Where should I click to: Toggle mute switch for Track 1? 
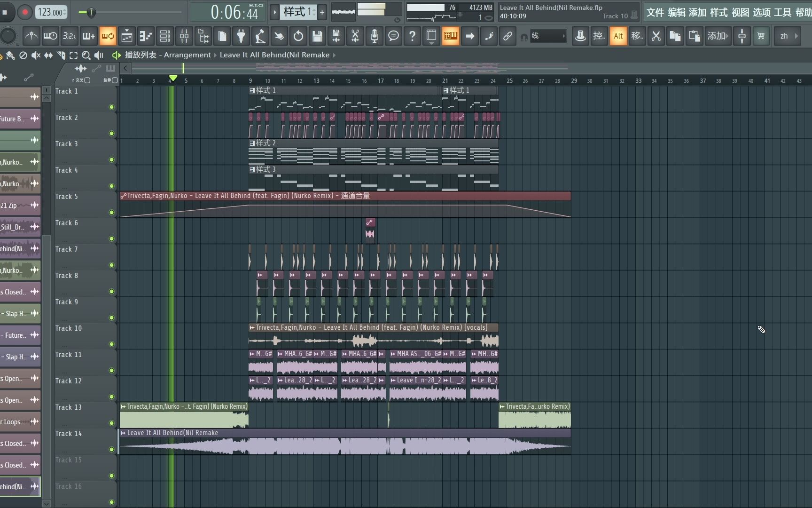pyautogui.click(x=111, y=107)
